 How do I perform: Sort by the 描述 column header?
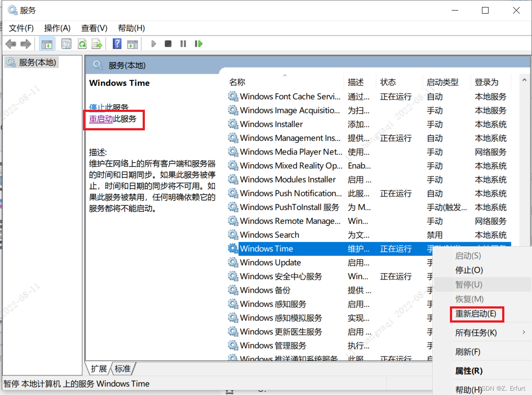tap(360, 82)
